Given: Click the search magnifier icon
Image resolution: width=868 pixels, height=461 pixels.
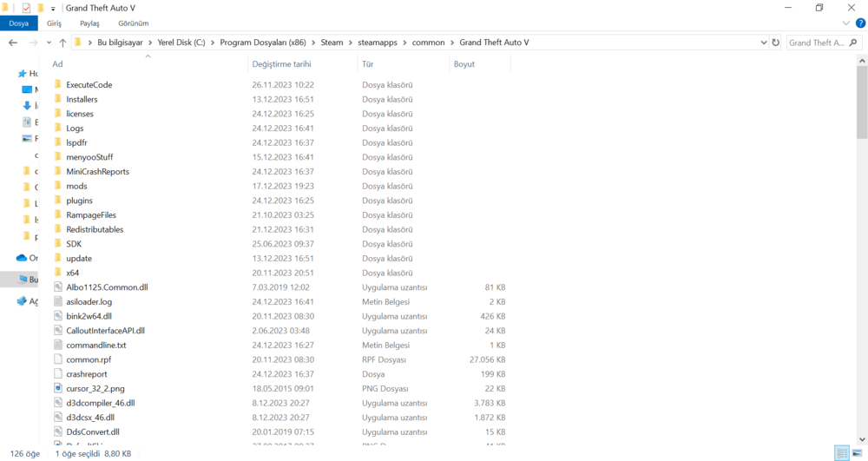Looking at the screenshot, I should [853, 43].
